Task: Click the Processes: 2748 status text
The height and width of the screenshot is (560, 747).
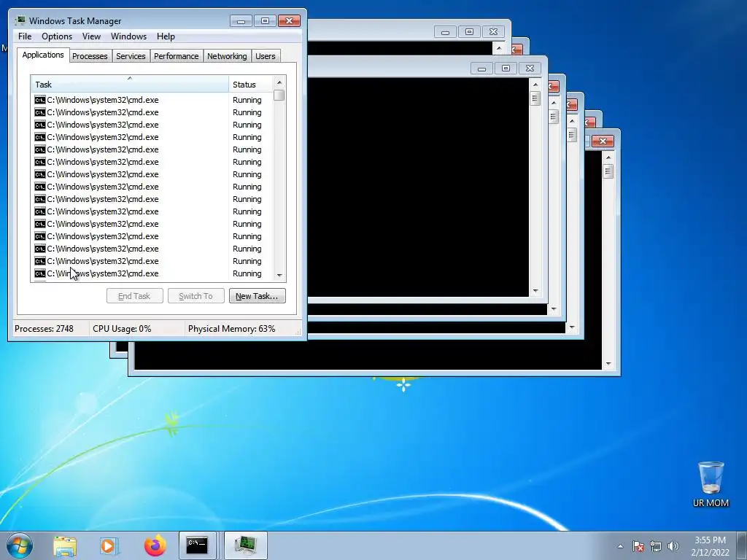Action: (x=44, y=329)
